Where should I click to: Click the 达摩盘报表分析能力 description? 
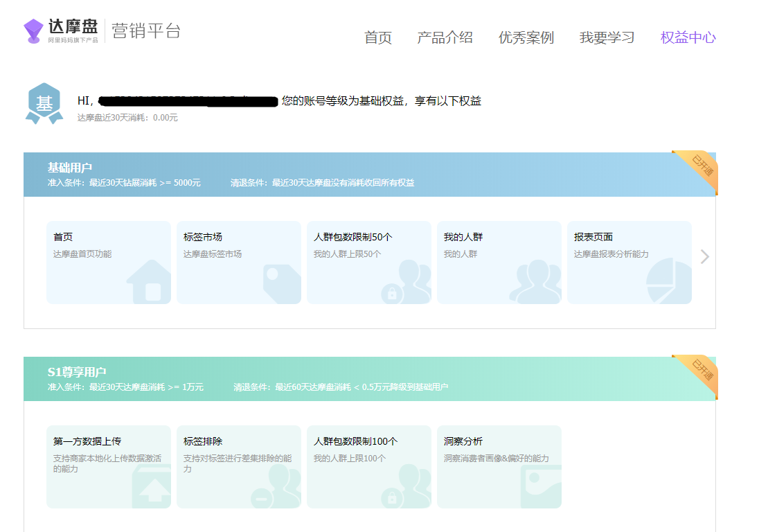(611, 254)
